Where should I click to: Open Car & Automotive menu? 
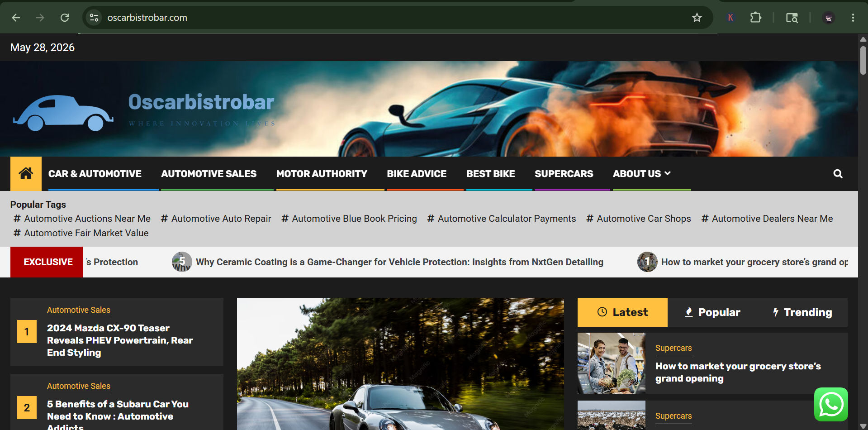pyautogui.click(x=95, y=174)
